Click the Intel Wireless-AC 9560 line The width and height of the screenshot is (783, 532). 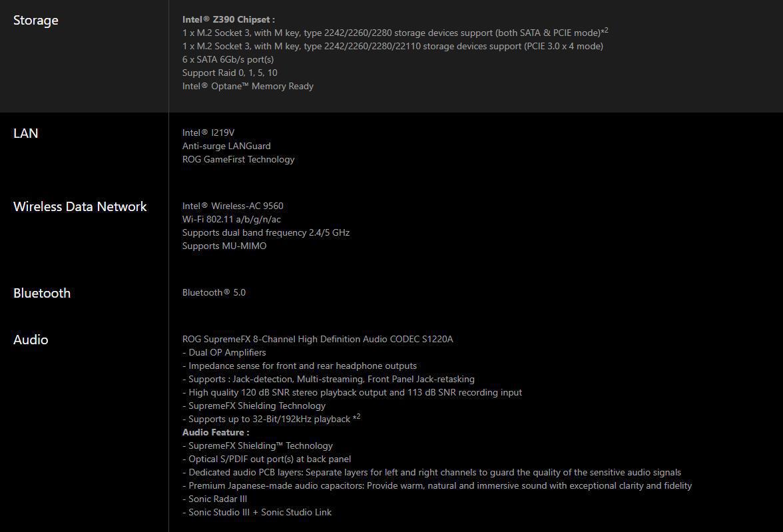(233, 206)
